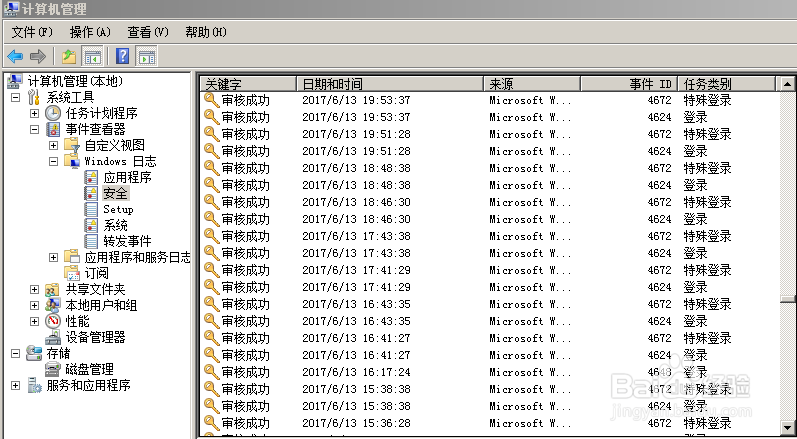Click the 性能 performance icon
The height and width of the screenshot is (439, 797).
click(53, 321)
